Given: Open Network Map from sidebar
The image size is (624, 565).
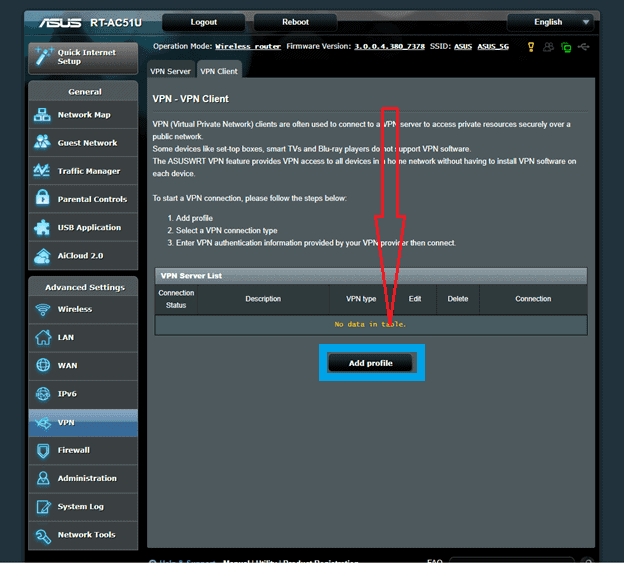Looking at the screenshot, I should point(83,115).
